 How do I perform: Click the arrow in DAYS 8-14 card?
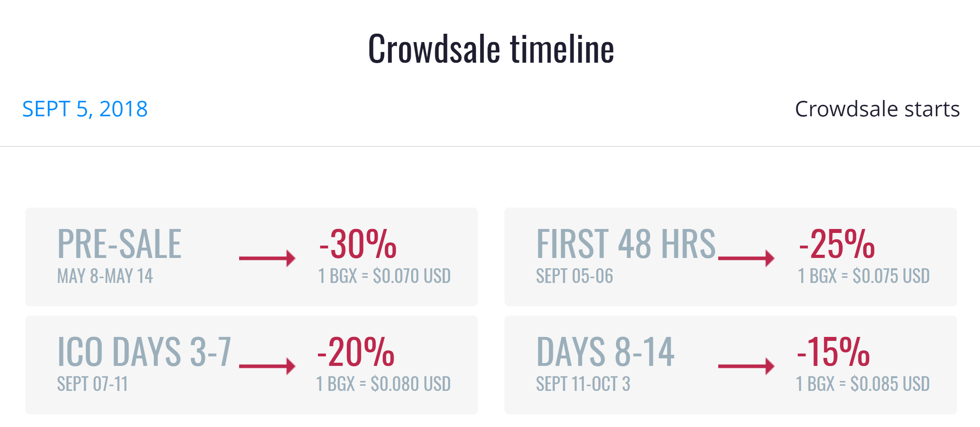(746, 366)
